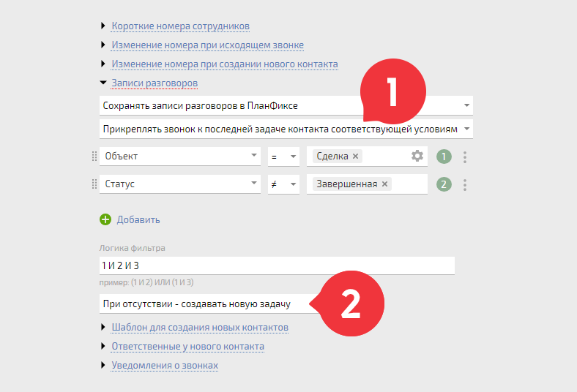The height and width of the screenshot is (392, 577).
Task: Click Шаблон для создания новых контактов link
Action: coord(200,328)
